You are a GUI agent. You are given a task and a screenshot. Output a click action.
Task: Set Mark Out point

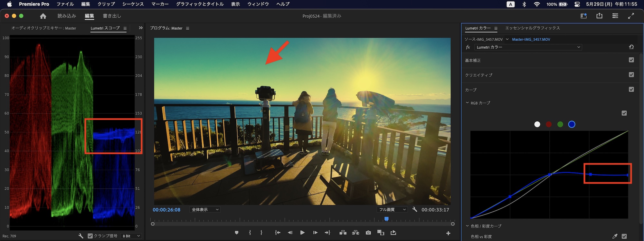[261, 233]
